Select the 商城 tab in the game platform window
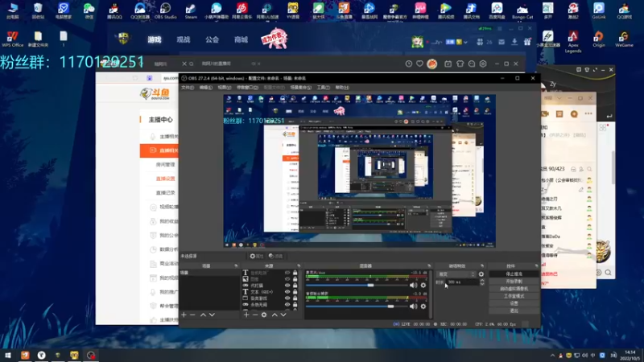This screenshot has height=362, width=644. 241,39
